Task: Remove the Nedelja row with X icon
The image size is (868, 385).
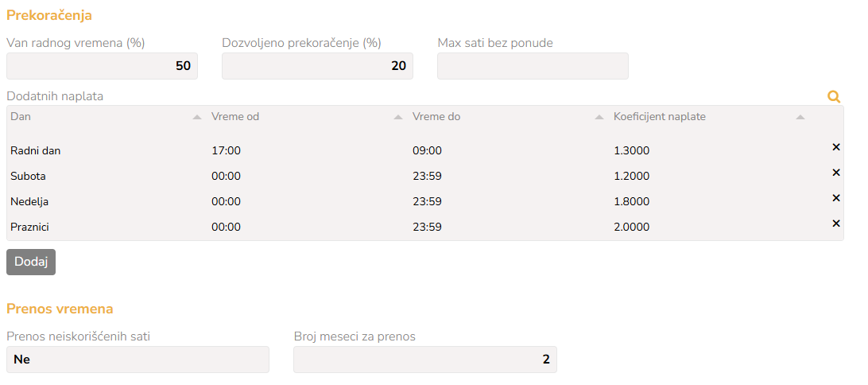Action: 836,198
